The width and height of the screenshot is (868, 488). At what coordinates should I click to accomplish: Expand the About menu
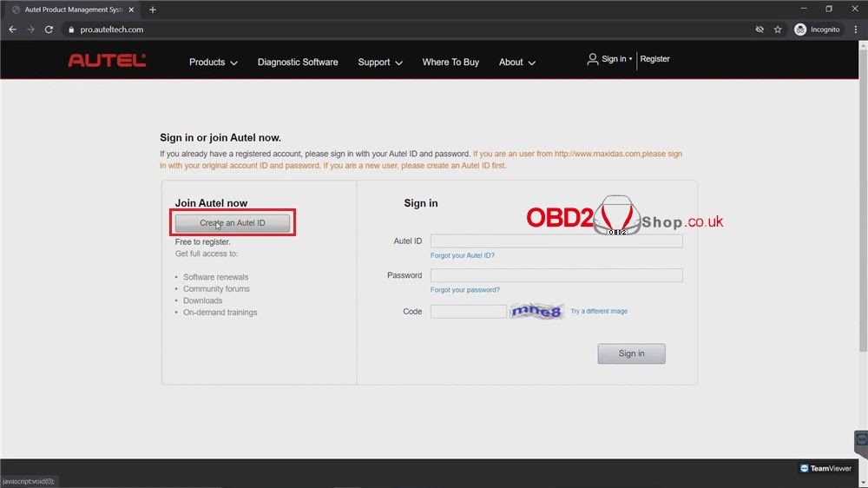click(517, 62)
